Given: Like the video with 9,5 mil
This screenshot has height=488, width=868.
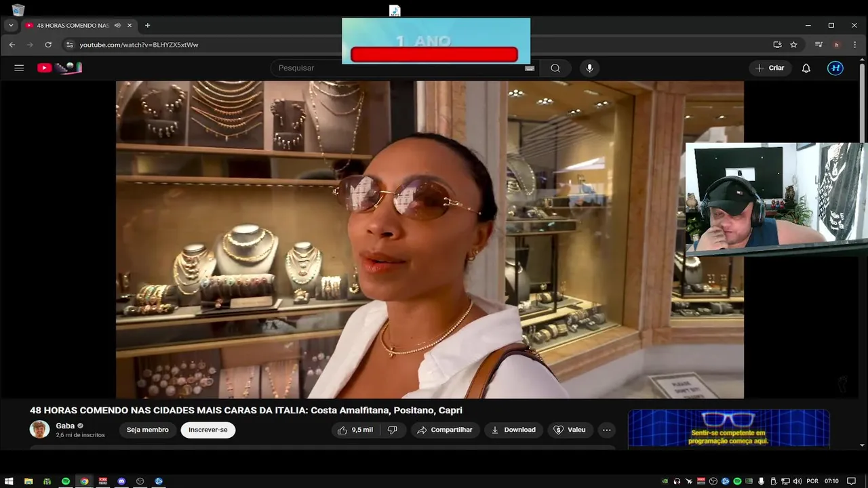Looking at the screenshot, I should coord(355,430).
